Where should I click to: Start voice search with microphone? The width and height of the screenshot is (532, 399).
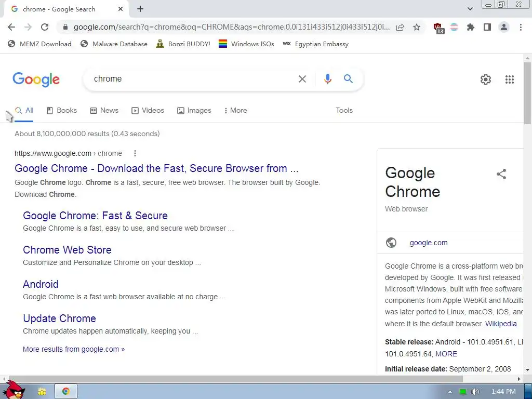pyautogui.click(x=327, y=79)
